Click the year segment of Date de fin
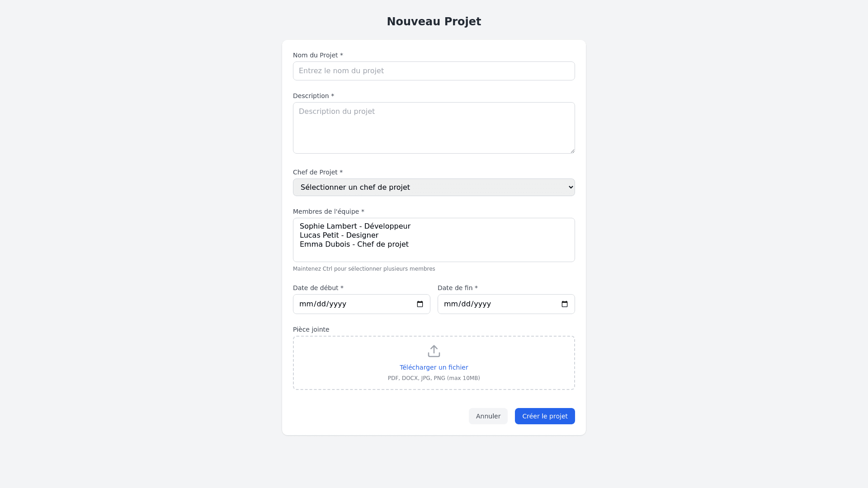 coord(482,304)
